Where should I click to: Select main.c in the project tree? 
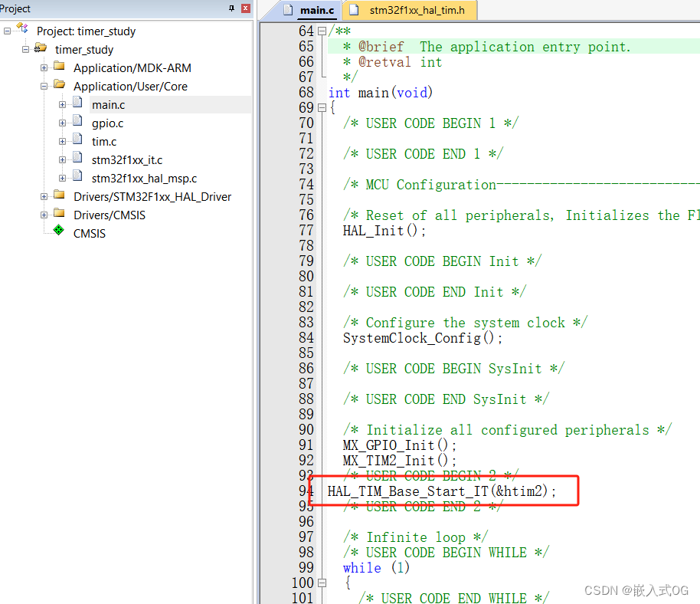(109, 105)
